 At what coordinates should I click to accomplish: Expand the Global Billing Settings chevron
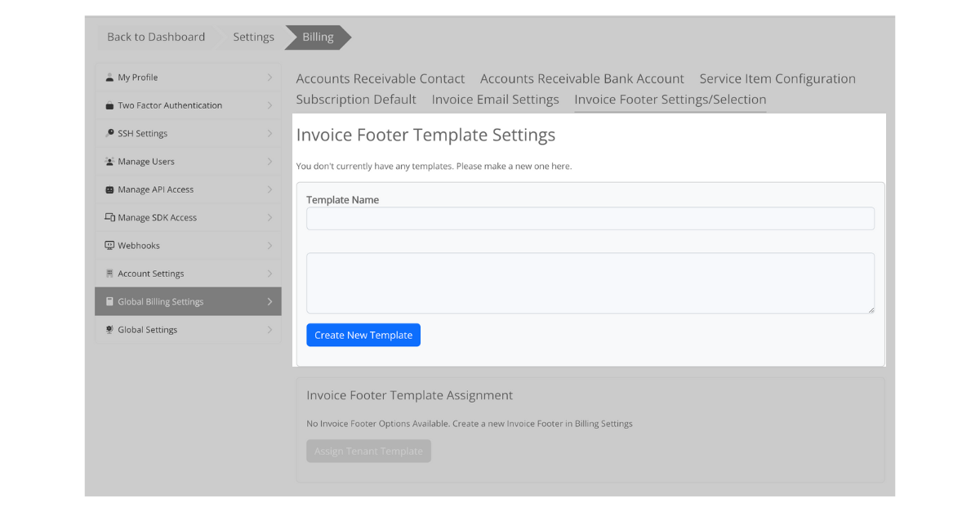(269, 301)
